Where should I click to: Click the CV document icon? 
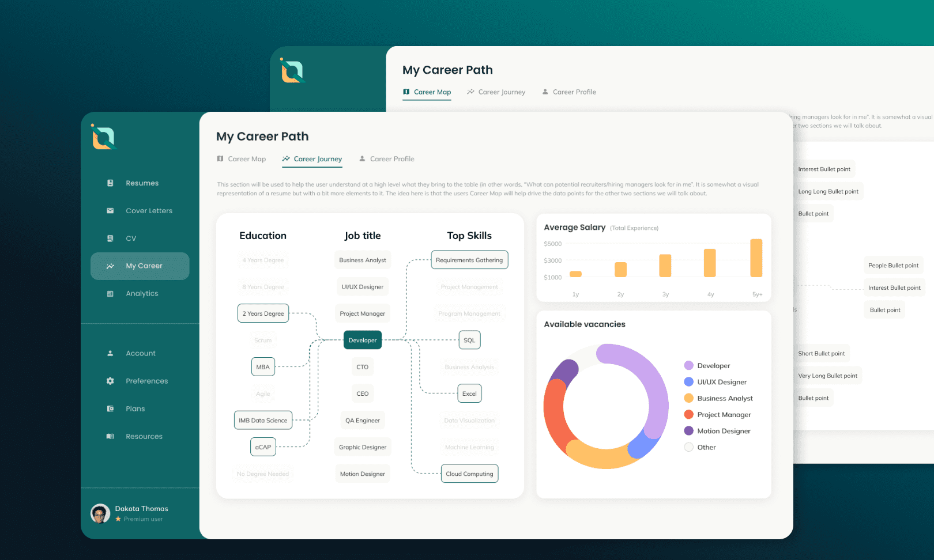coord(110,239)
